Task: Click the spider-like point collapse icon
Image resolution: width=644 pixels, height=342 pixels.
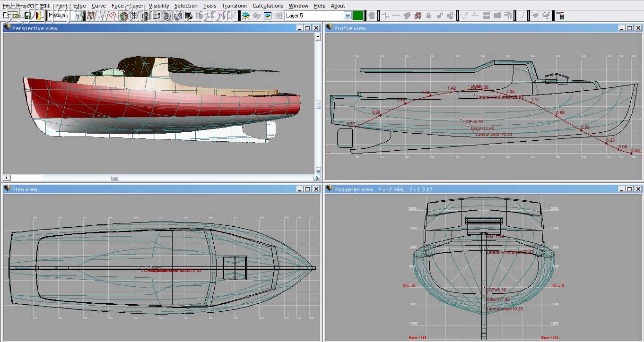Action: point(535,16)
